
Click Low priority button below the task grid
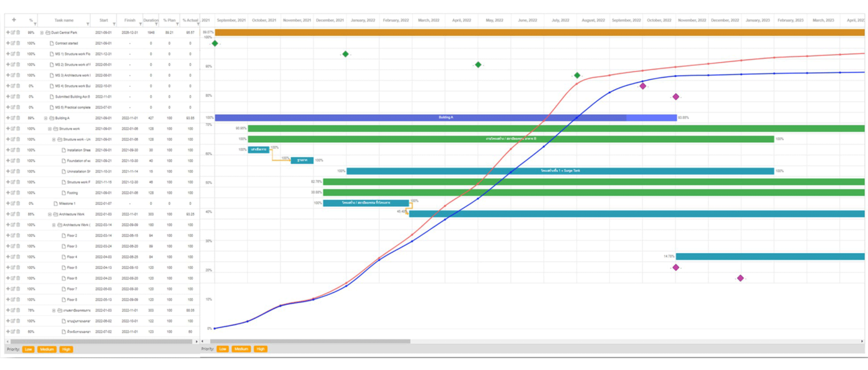[29, 350]
